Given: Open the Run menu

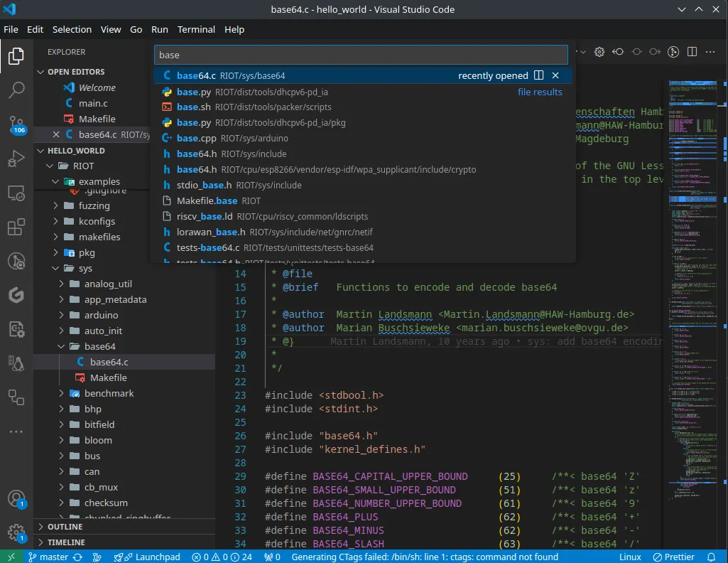Looking at the screenshot, I should (x=159, y=29).
